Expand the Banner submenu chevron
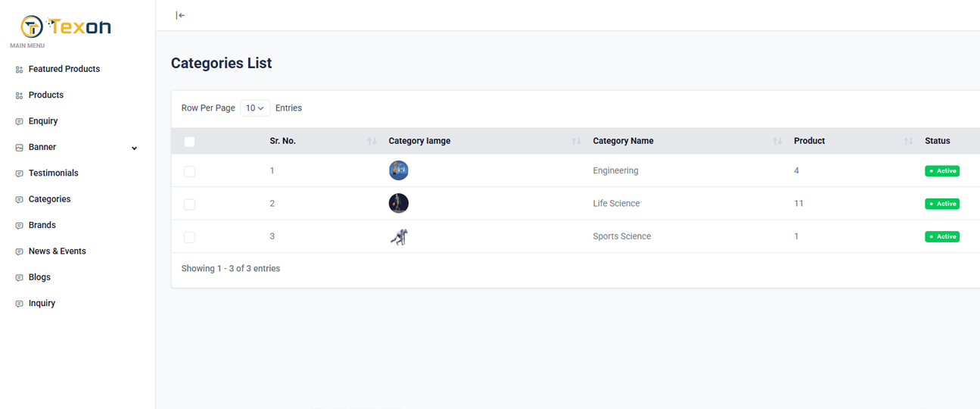Viewport: 980px width, 409px height. point(134,148)
